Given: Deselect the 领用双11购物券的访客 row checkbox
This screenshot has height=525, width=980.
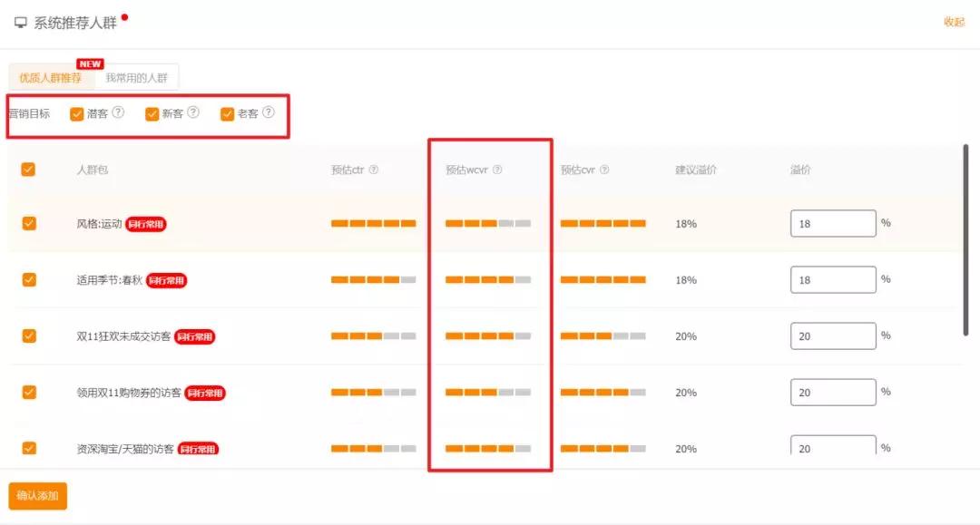Looking at the screenshot, I should [x=29, y=392].
